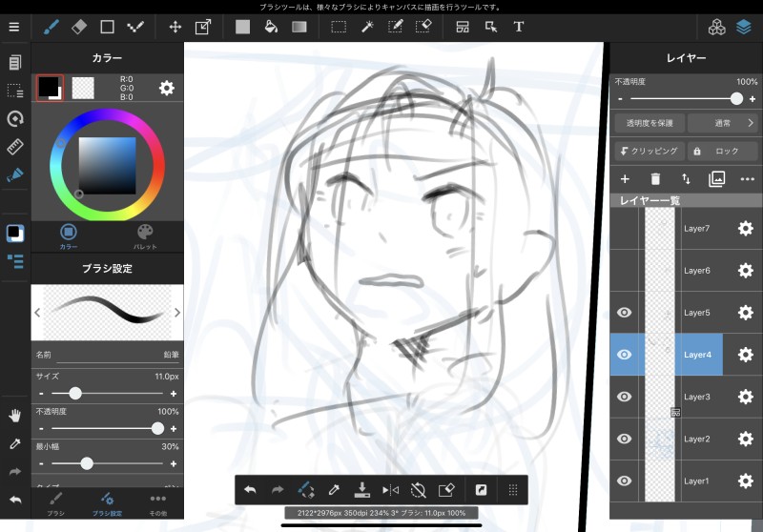This screenshot has height=532, width=763.
Task: Switch to ブラシ brush tab
Action: pos(55,503)
